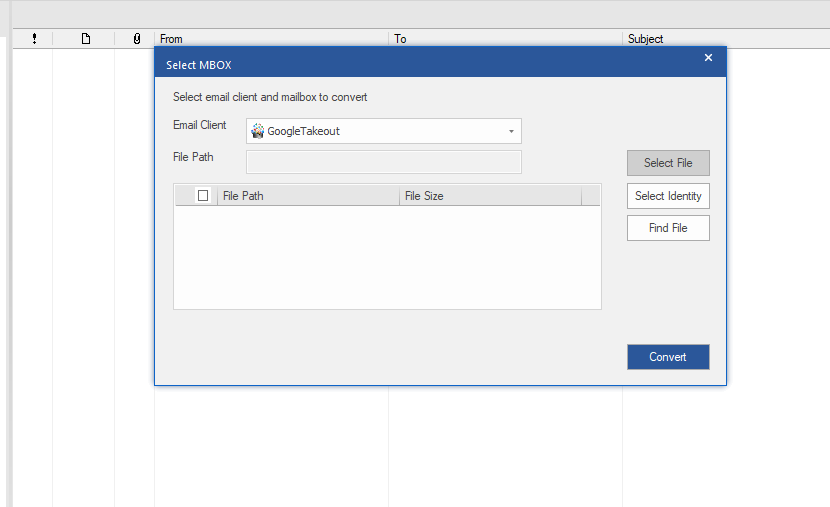This screenshot has width=830, height=507.
Task: Click the importance flag column icon
Action: pos(34,39)
